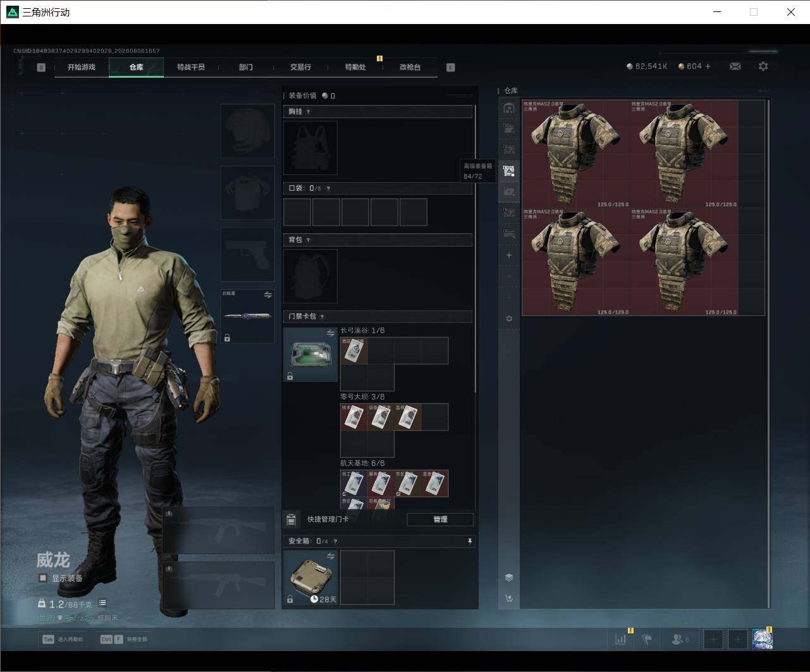Image resolution: width=810 pixels, height=672 pixels.
Task: Click the 管理 button for key cards
Action: [x=440, y=520]
